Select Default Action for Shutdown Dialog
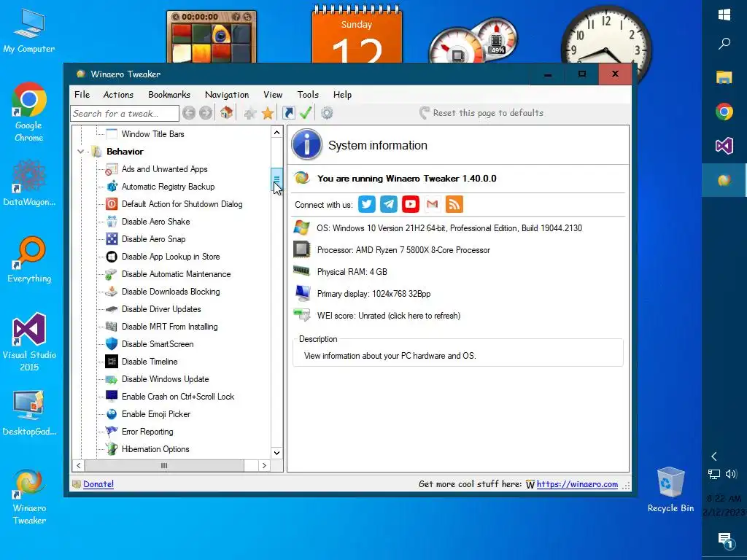The height and width of the screenshot is (560, 747). tap(182, 204)
